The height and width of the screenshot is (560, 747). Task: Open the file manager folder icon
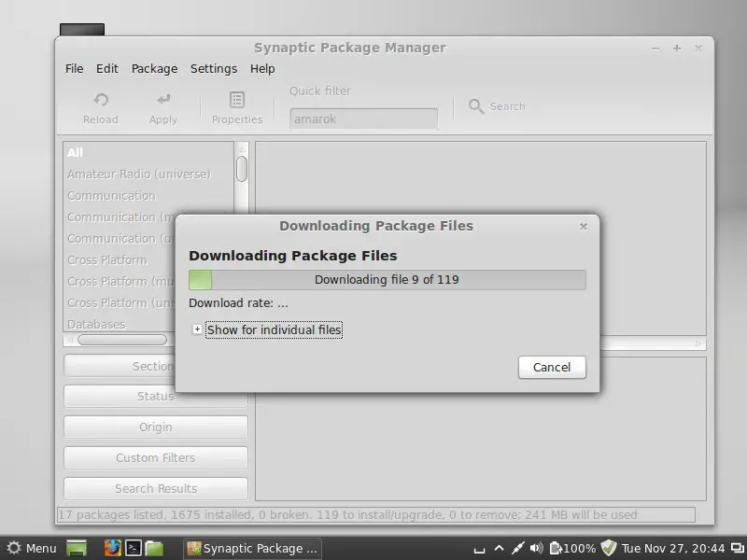coord(154,548)
